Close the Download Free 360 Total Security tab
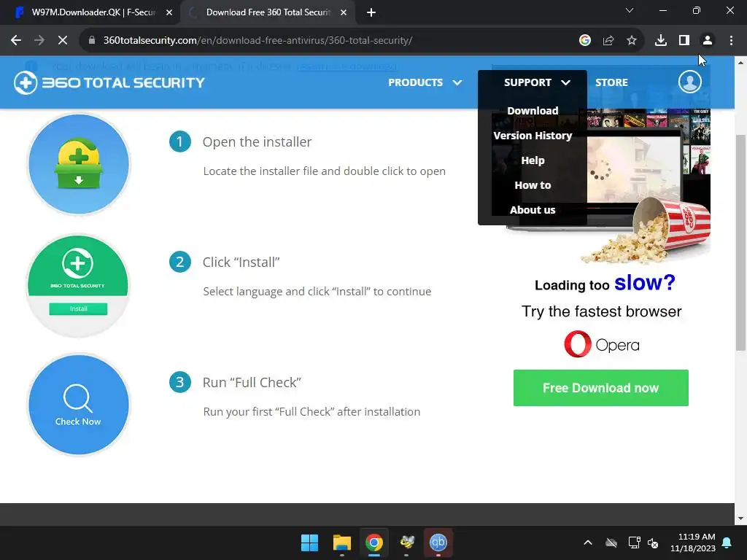 [344, 12]
